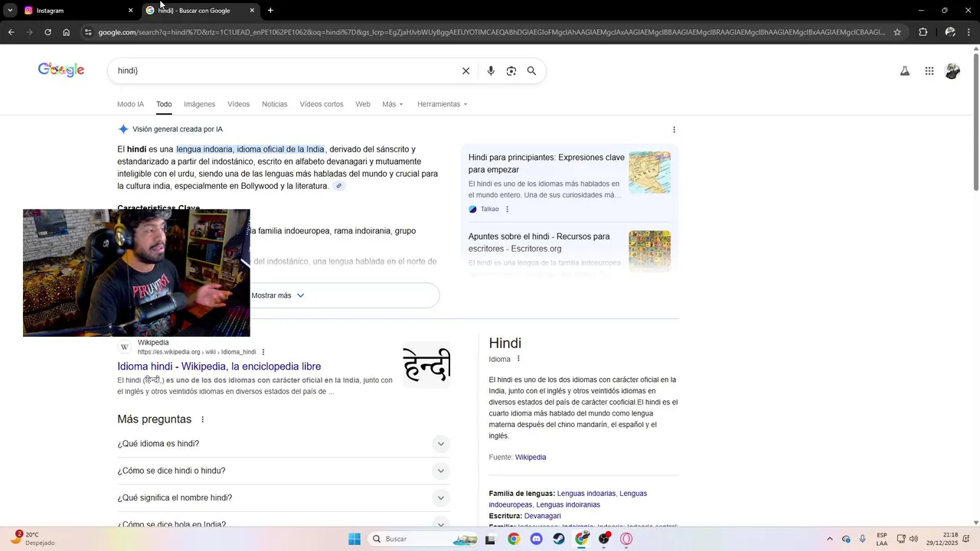This screenshot has width=980, height=551.
Task: Click the Google logo
Action: click(61, 70)
